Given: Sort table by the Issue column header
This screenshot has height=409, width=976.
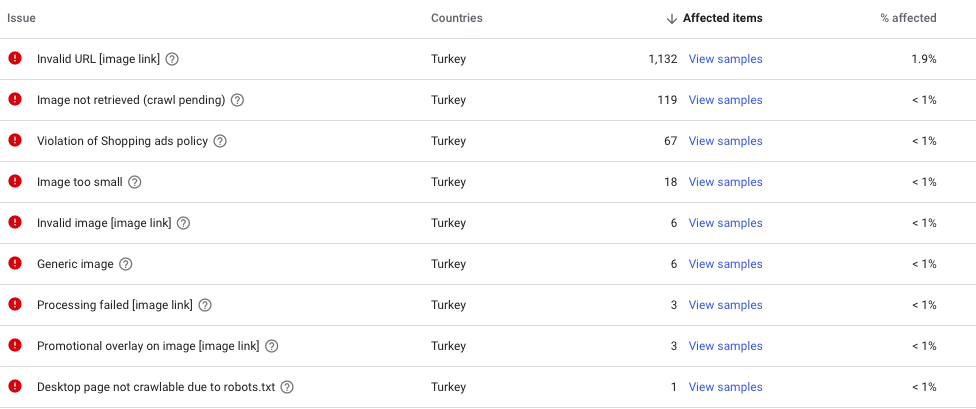Looking at the screenshot, I should (21, 18).
